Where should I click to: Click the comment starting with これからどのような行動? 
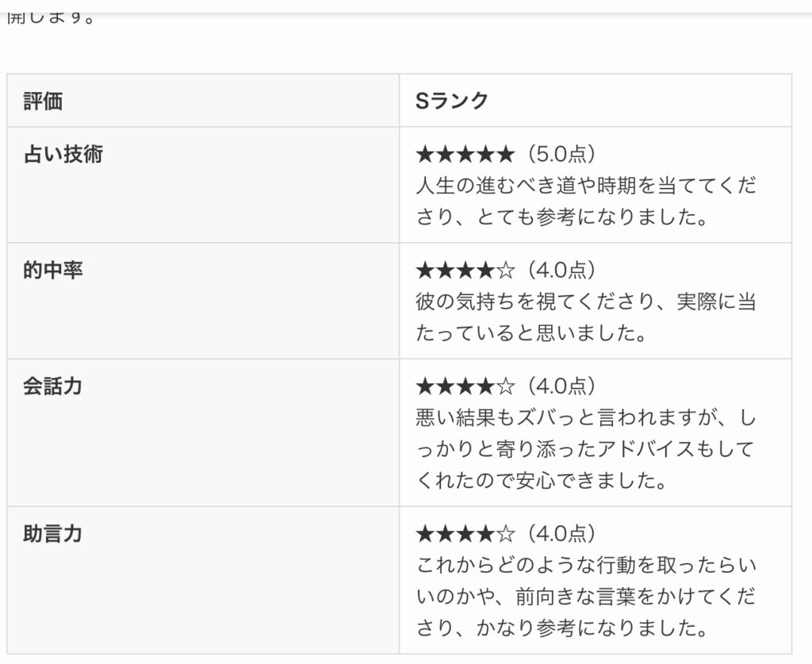tap(585, 597)
